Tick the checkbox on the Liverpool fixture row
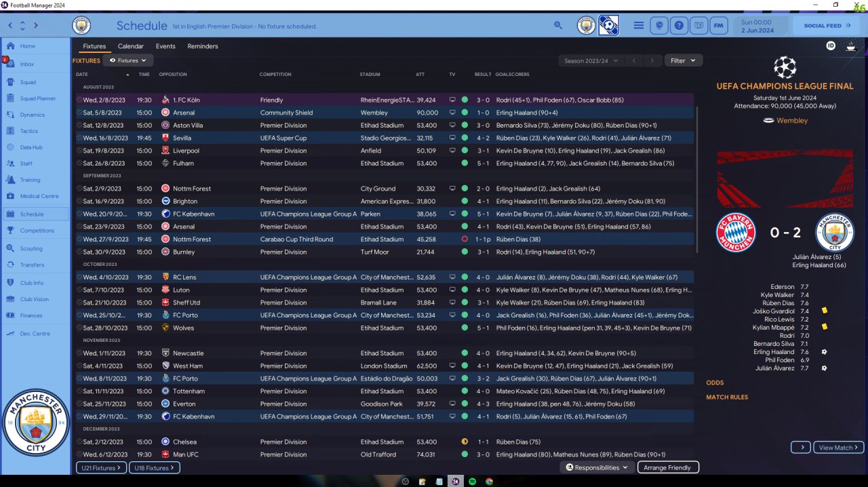 click(x=79, y=151)
